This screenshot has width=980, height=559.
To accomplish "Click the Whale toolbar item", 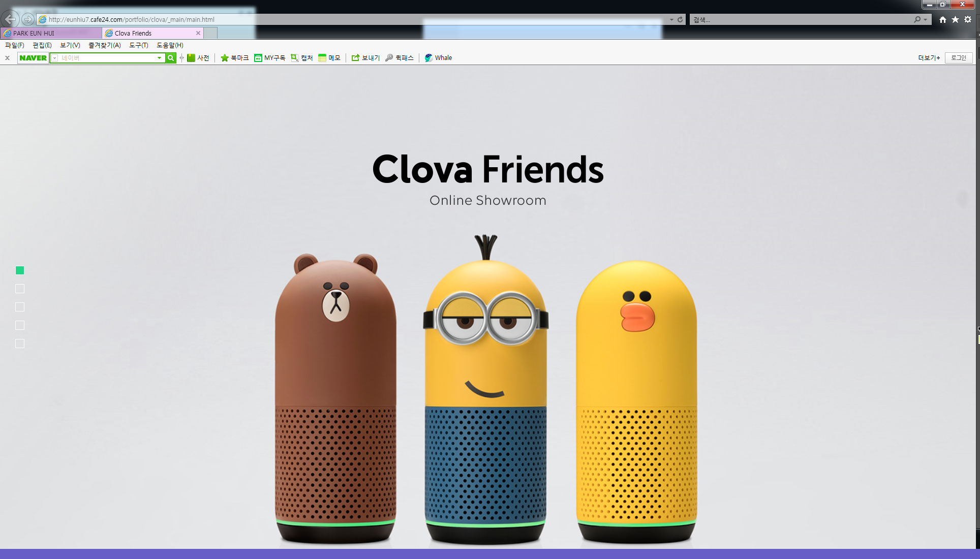I will click(x=438, y=58).
